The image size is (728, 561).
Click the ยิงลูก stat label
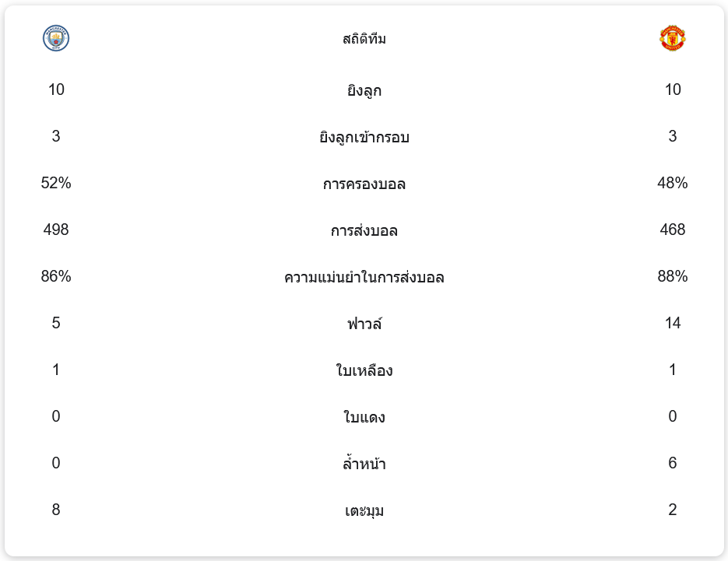click(364, 91)
